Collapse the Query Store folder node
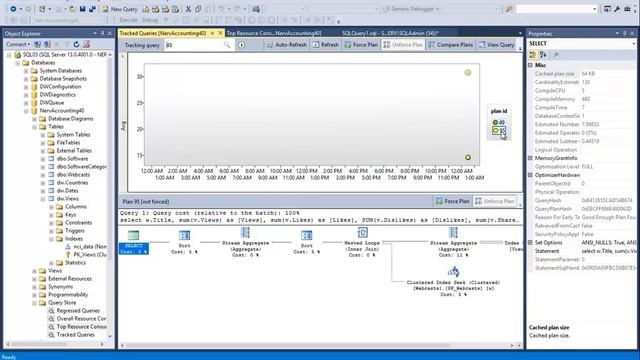The image size is (640, 360). click(35, 303)
